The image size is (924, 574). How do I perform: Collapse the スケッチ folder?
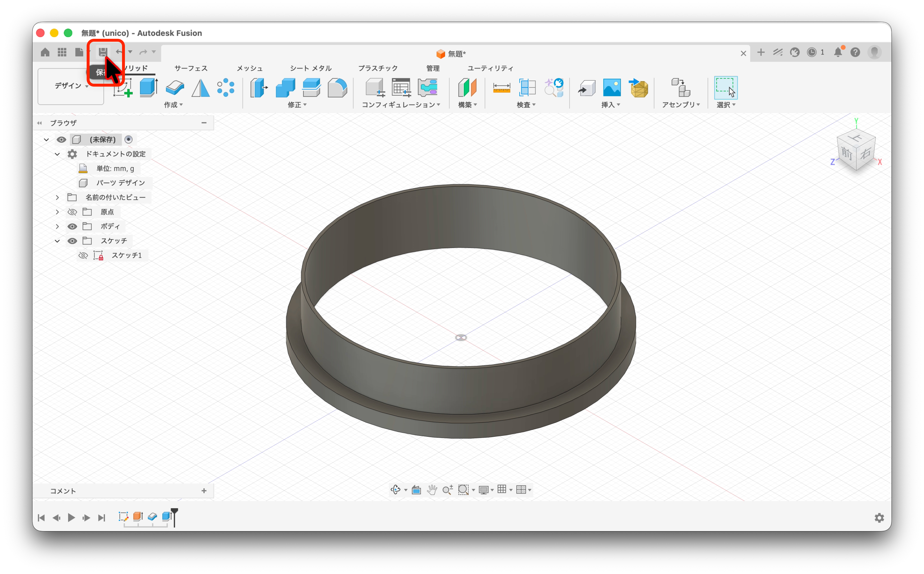click(57, 241)
